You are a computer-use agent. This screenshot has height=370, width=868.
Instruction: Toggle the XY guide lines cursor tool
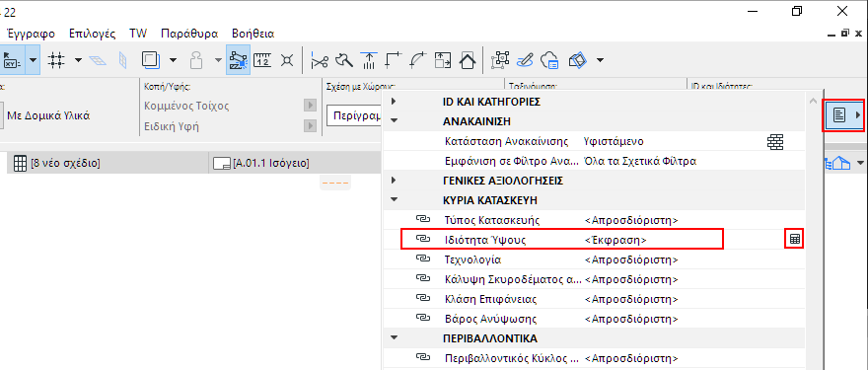click(x=12, y=60)
